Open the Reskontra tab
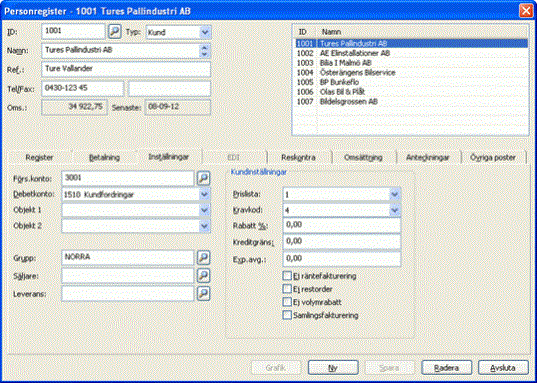Viewport: 537px width, 383px height. pyautogui.click(x=298, y=158)
